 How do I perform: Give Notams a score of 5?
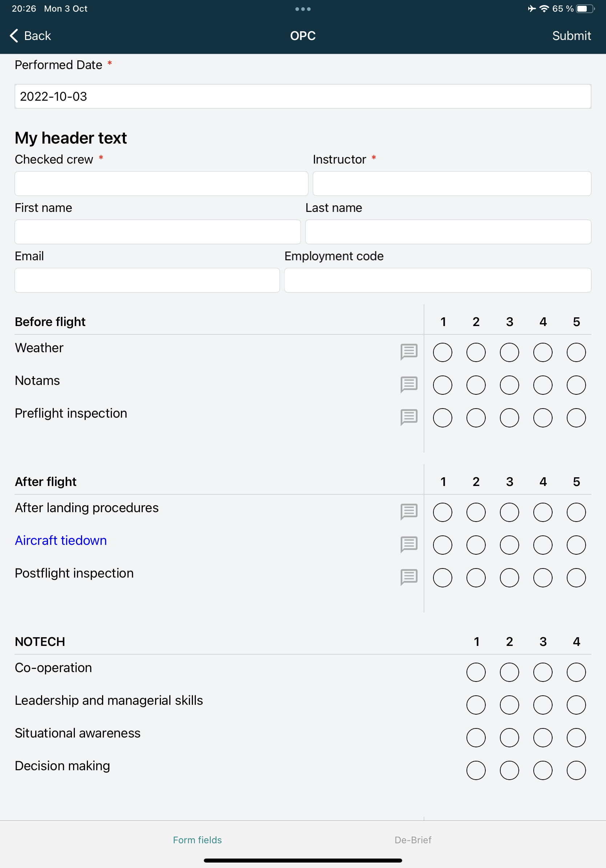(576, 385)
